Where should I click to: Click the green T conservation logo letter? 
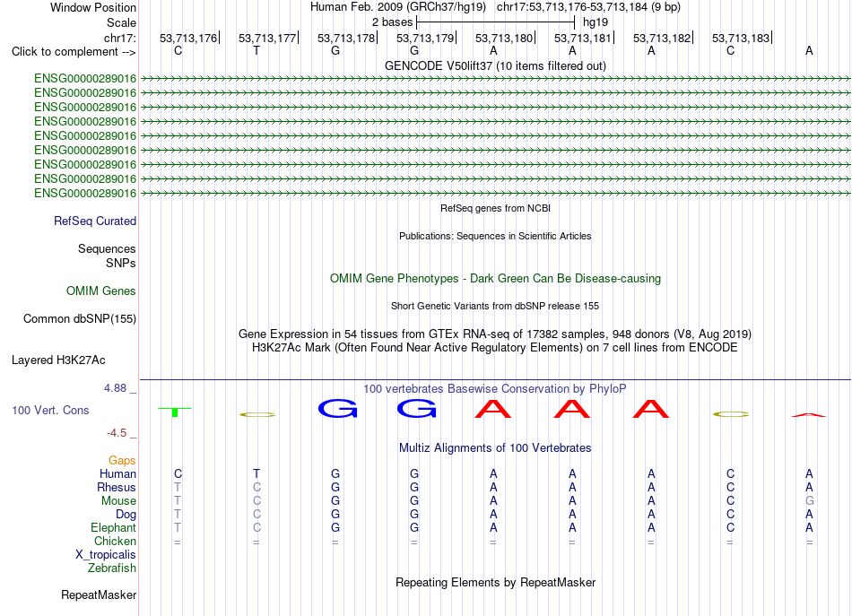coord(175,412)
